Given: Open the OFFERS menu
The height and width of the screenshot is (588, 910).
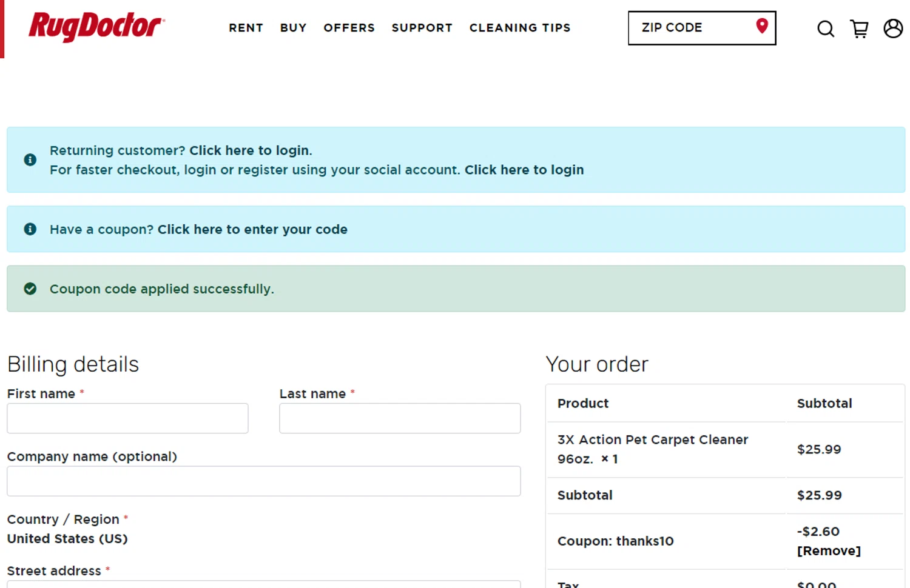Looking at the screenshot, I should (x=349, y=28).
